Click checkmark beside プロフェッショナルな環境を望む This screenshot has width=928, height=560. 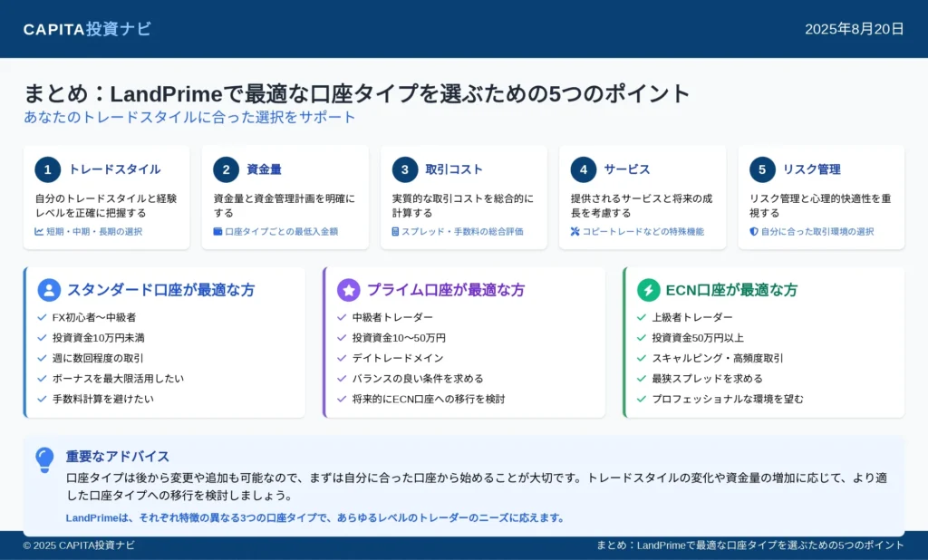(x=642, y=399)
